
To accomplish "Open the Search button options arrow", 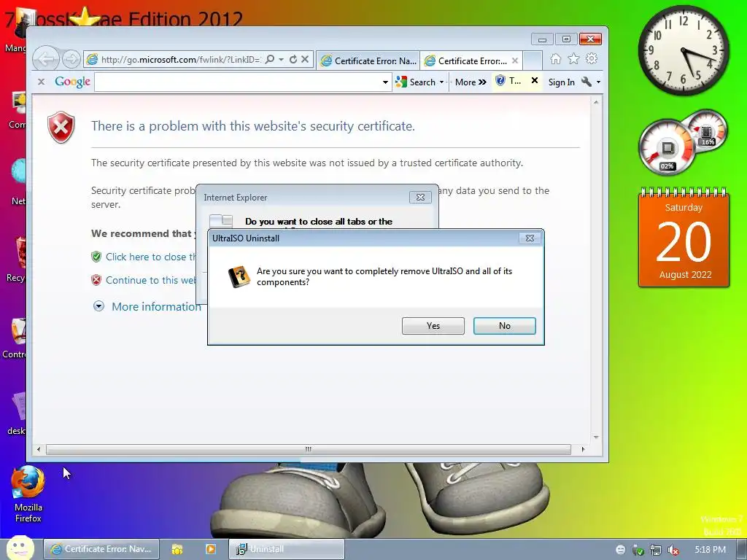I will click(441, 82).
